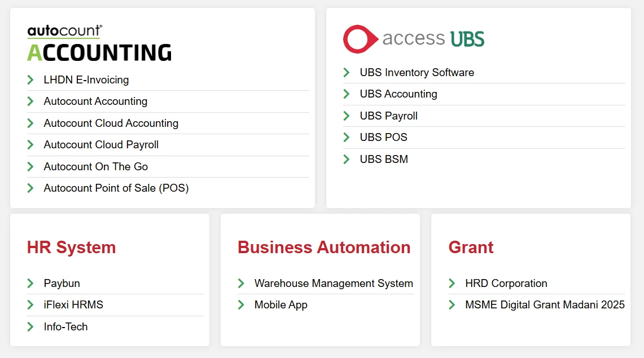The height and width of the screenshot is (358, 644).
Task: Click the green arrow by UBS Inventory Software
Action: tap(346, 73)
